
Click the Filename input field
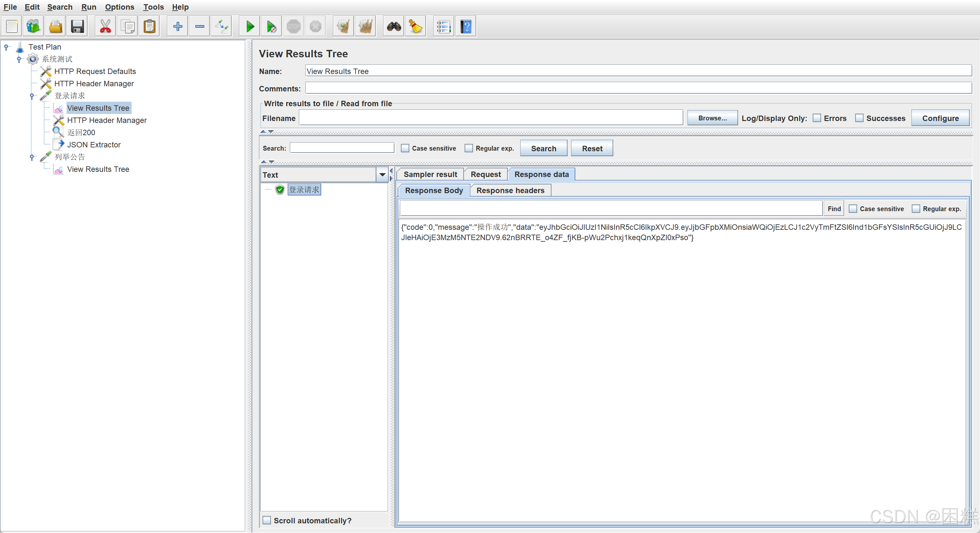491,118
